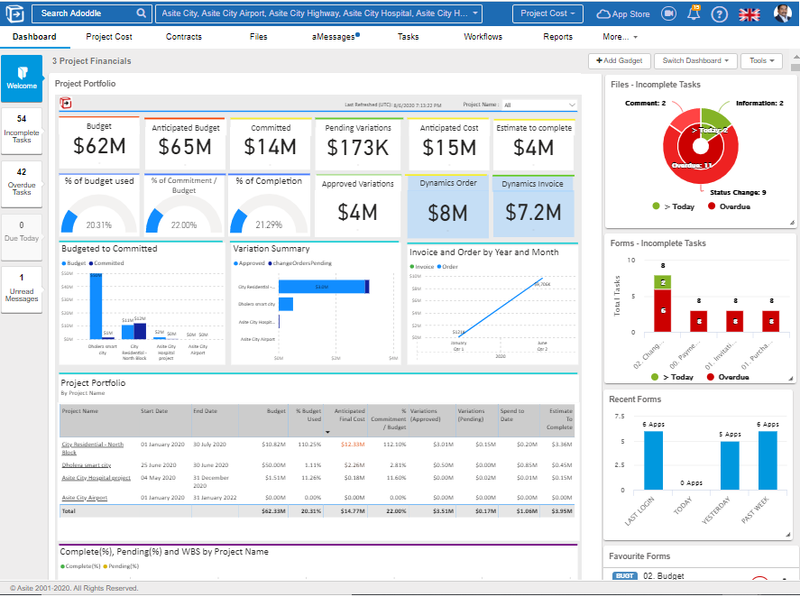Click resize handle of Recent Forms gadget

pyautogui.click(x=788, y=534)
